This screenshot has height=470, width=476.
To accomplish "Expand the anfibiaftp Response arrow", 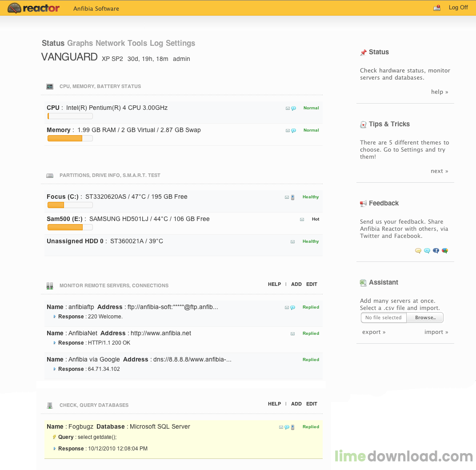I will pos(55,317).
